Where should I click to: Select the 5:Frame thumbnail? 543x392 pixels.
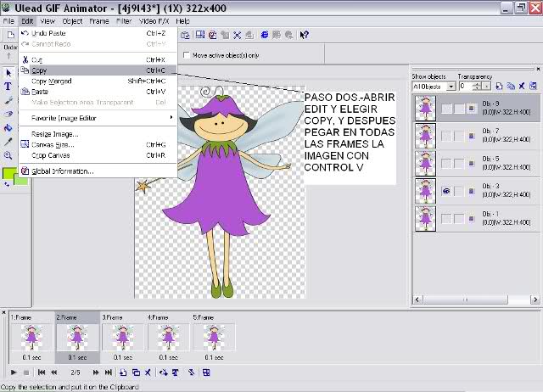click(214, 338)
